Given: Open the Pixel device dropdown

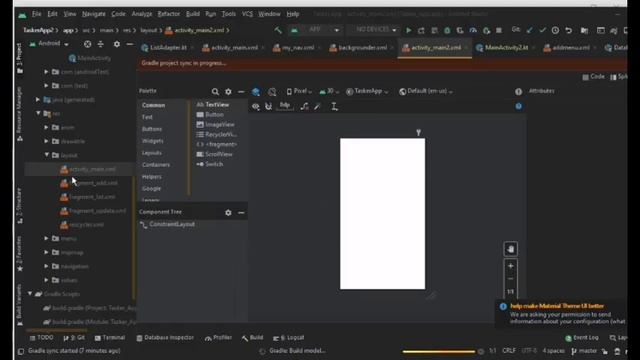Looking at the screenshot, I should [x=300, y=91].
